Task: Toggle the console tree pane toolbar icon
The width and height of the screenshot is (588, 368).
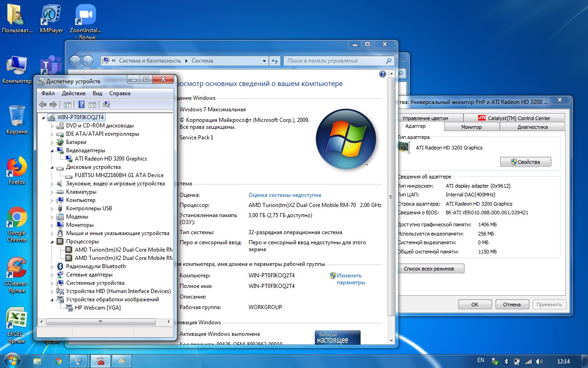Action: [x=68, y=104]
